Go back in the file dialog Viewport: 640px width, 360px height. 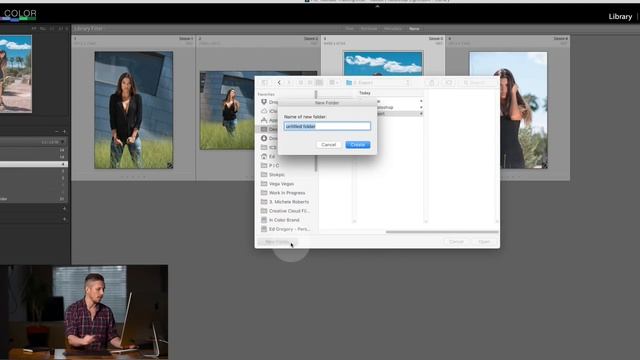click(279, 82)
